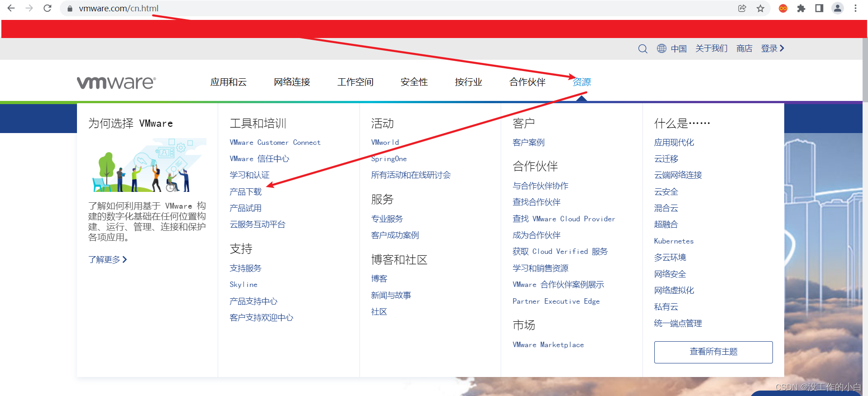868x396 pixels.
Task: Bookmark this page with the star icon
Action: [x=760, y=8]
